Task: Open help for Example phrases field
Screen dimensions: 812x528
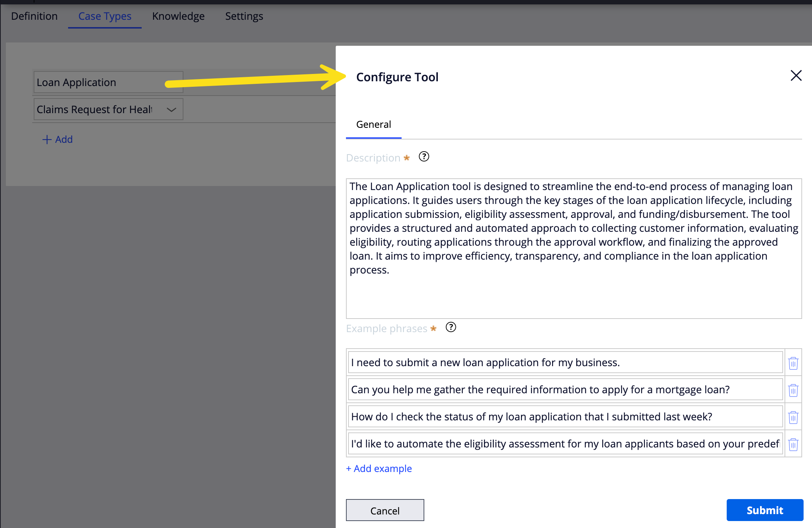Action: pyautogui.click(x=451, y=327)
